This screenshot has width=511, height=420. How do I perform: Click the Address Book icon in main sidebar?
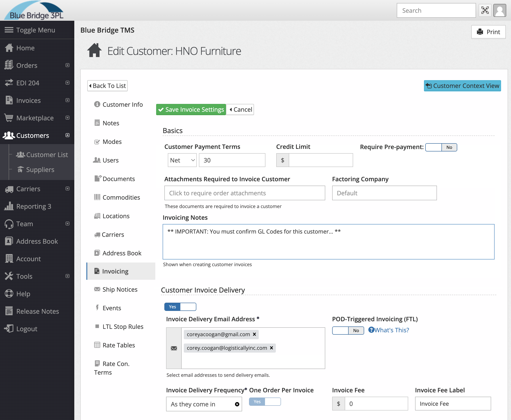9,241
